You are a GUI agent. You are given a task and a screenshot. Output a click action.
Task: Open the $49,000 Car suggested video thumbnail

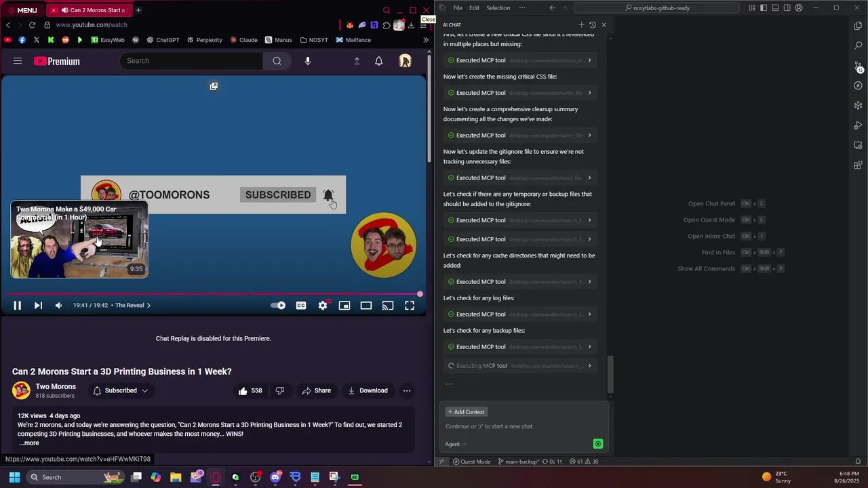pyautogui.click(x=79, y=240)
